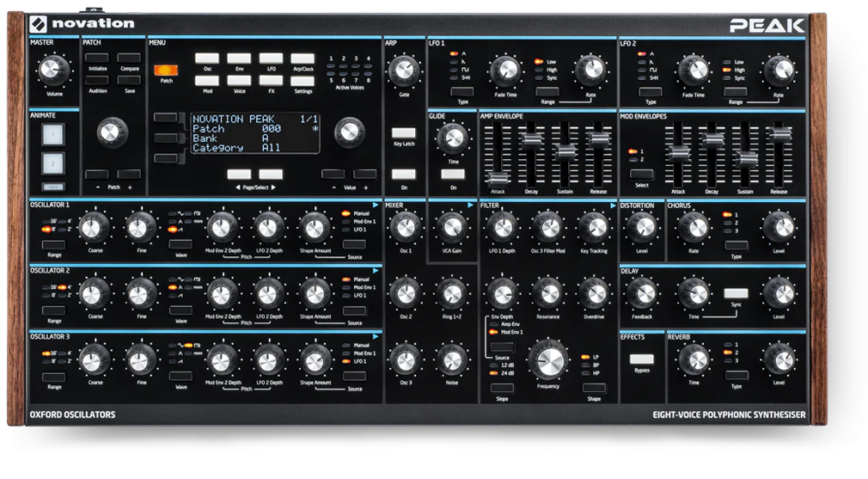
Task: Click the patch display screen
Action: (255, 133)
